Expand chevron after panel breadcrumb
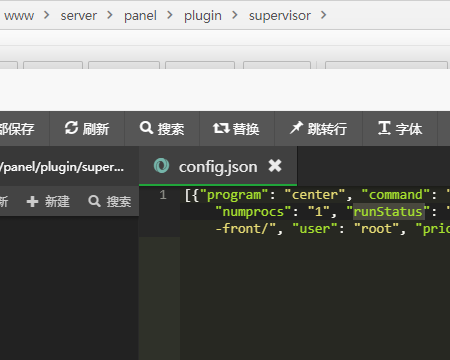The width and height of the screenshot is (450, 360). pyautogui.click(x=170, y=15)
